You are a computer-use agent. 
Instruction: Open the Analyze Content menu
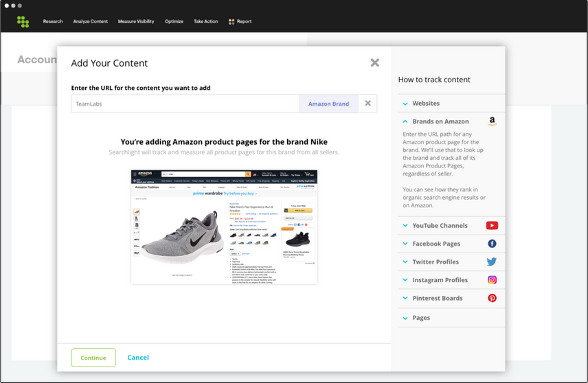click(91, 21)
